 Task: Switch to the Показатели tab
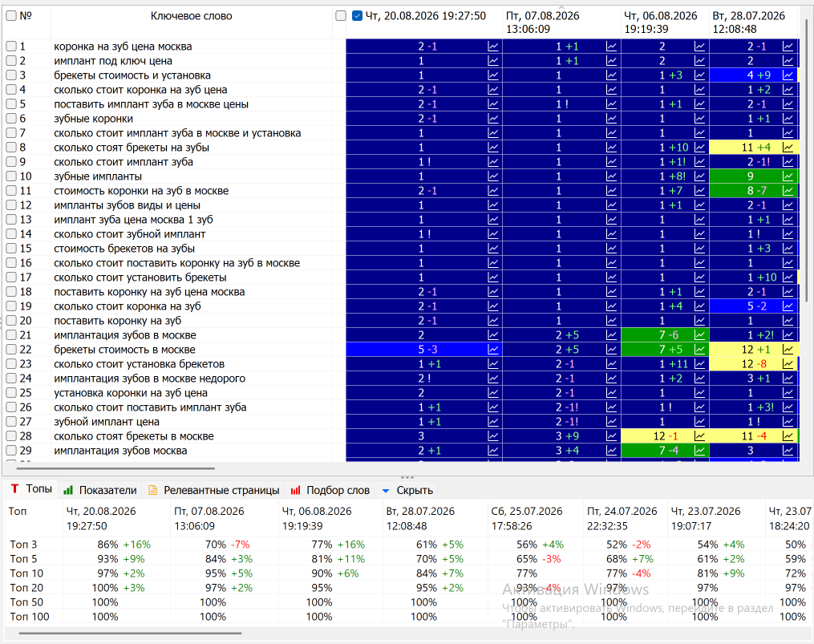100,490
